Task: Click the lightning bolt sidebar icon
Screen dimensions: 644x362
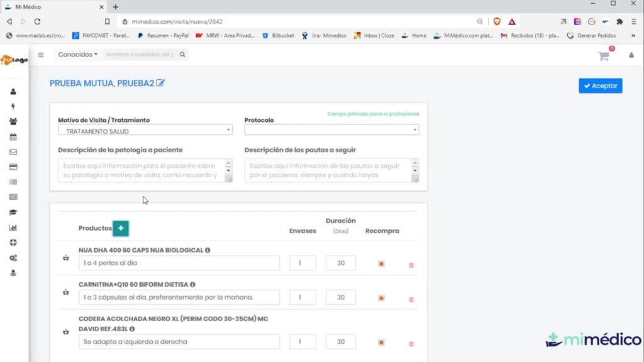Action: coord(13,107)
